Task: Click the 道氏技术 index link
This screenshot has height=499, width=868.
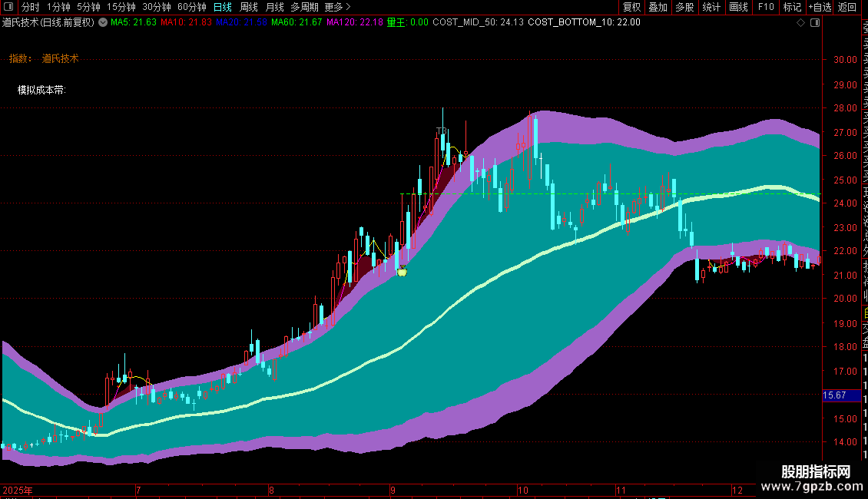Action: [x=61, y=58]
